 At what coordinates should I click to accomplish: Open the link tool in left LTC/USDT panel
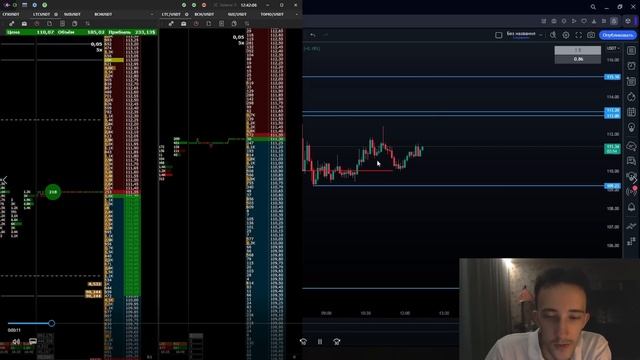(11, 24)
